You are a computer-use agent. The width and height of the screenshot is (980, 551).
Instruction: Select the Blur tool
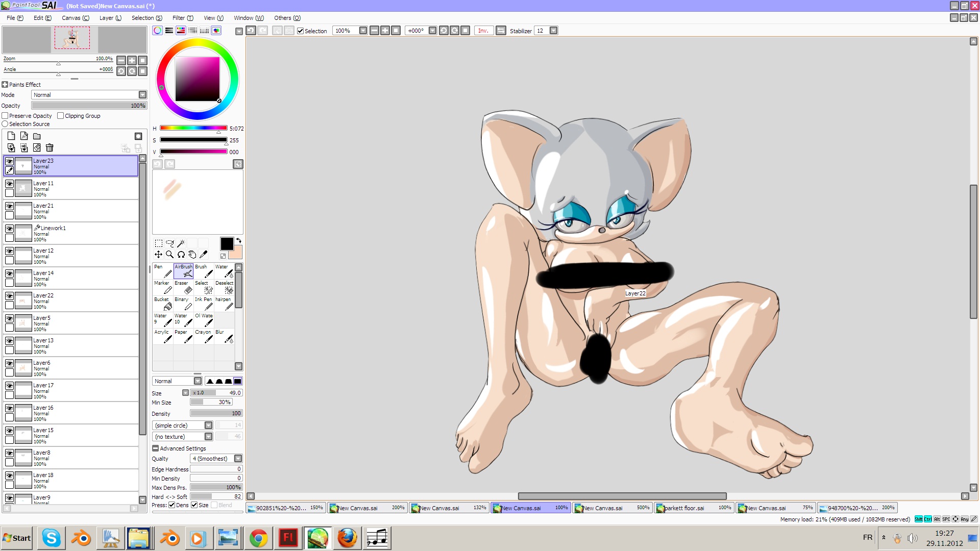pyautogui.click(x=225, y=336)
